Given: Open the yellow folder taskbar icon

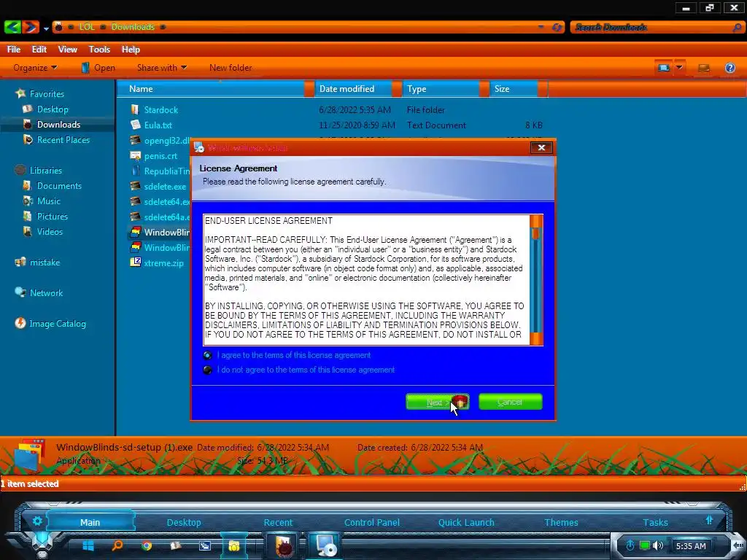Looking at the screenshot, I should 233,545.
